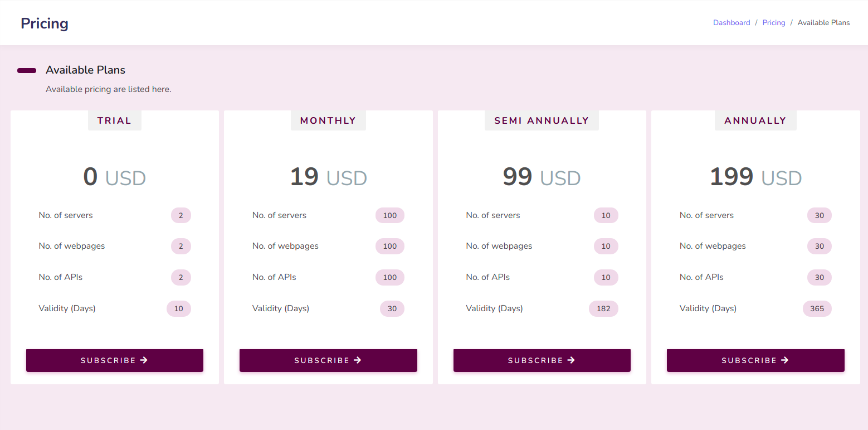Select the SEMI ANNUALLY plan label

pyautogui.click(x=542, y=120)
